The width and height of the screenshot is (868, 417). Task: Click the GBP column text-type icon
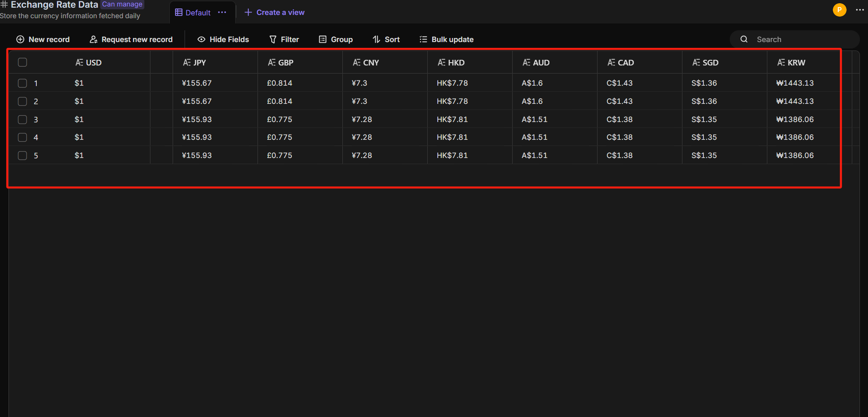pos(272,63)
